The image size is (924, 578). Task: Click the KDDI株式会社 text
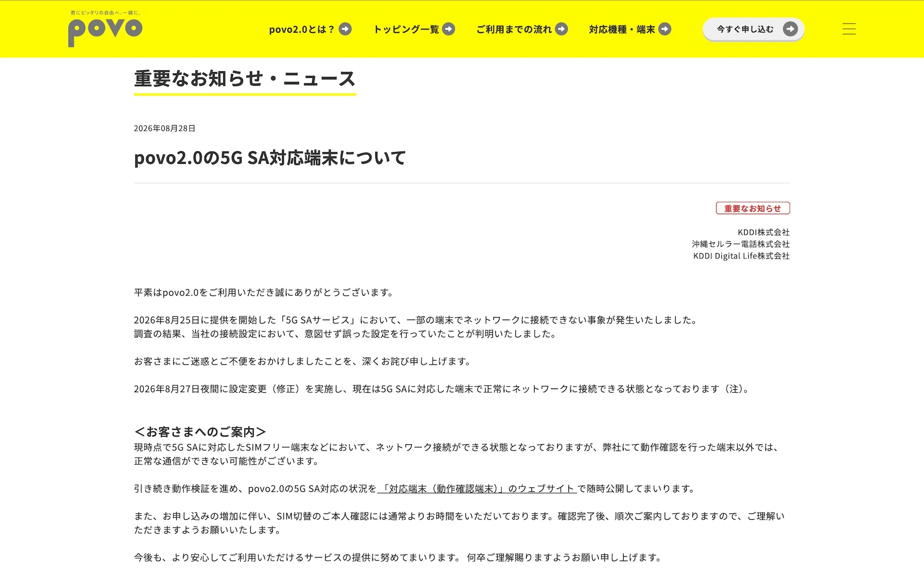point(764,232)
